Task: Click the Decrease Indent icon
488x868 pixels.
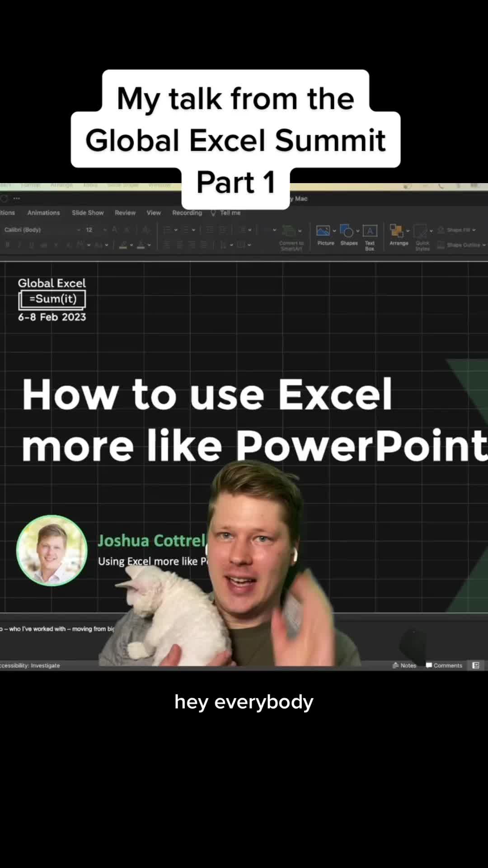Action: tap(210, 230)
